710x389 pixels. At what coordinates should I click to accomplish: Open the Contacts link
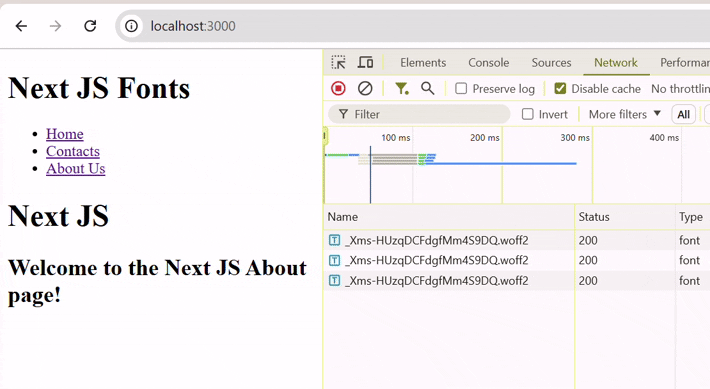tap(73, 151)
